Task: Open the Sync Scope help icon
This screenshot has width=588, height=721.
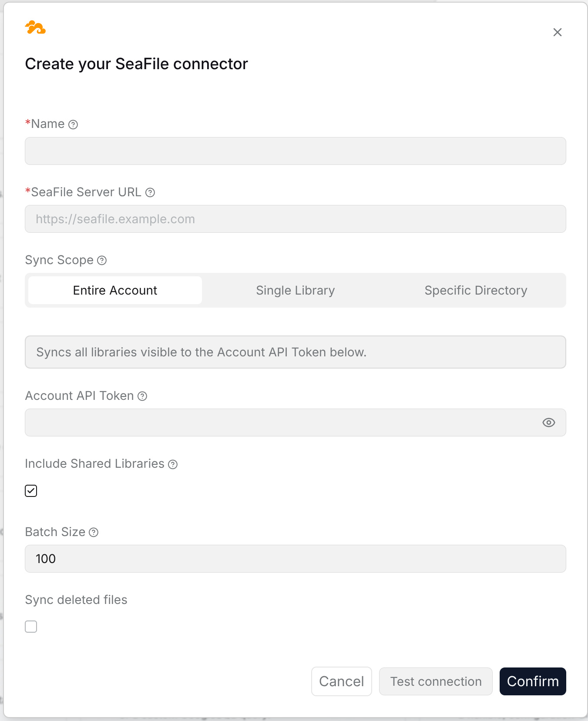Action: click(102, 260)
